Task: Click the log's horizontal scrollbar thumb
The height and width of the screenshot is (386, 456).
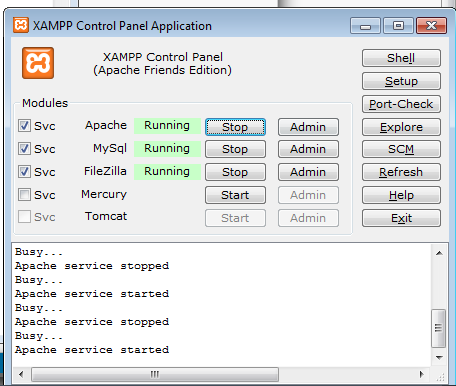Action: pos(155,374)
